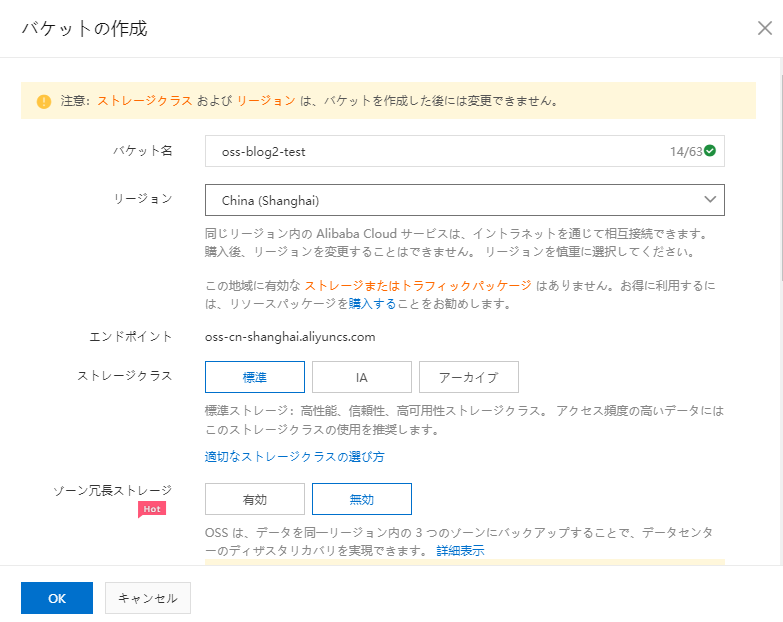Click the red Hot badge

152,509
